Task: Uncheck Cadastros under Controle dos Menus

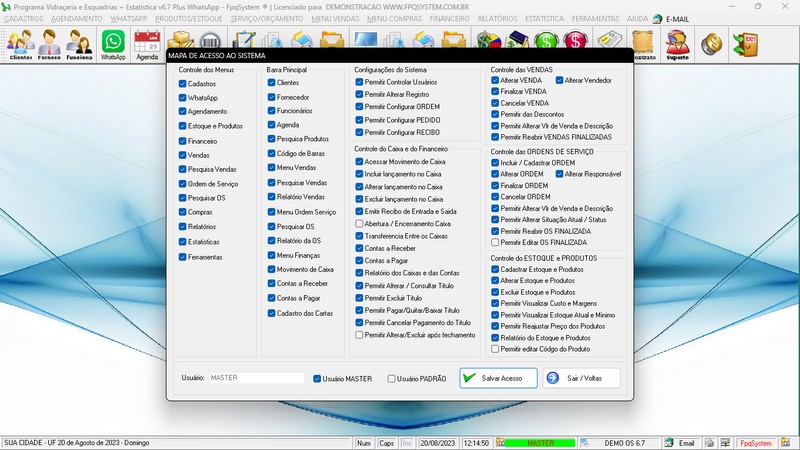Action: (182, 84)
